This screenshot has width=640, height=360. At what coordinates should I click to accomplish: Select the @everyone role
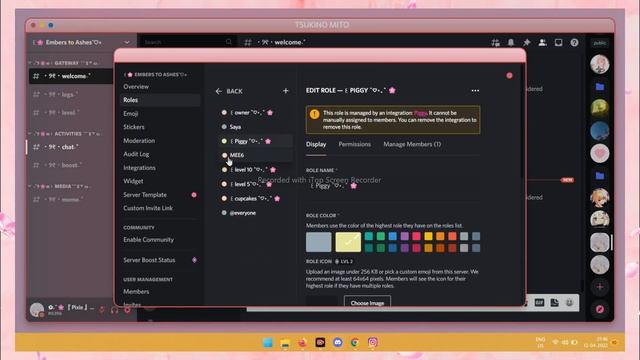[x=255, y=213]
